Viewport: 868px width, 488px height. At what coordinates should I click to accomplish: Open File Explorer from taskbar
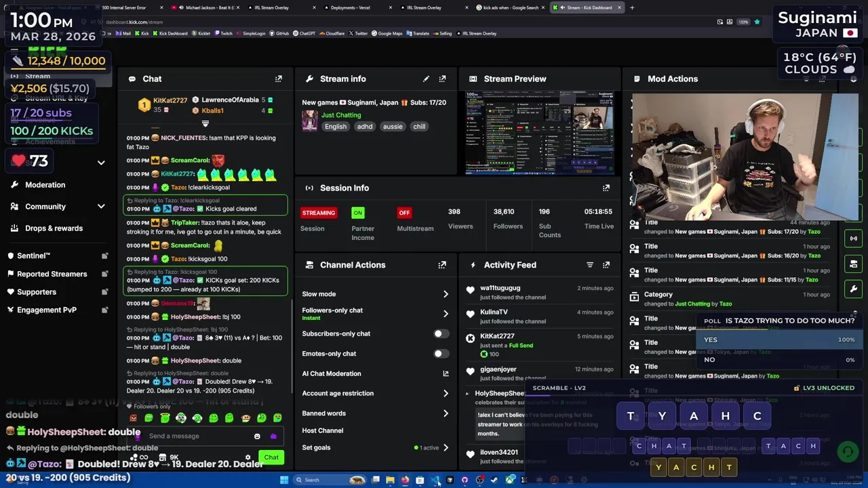point(390,480)
